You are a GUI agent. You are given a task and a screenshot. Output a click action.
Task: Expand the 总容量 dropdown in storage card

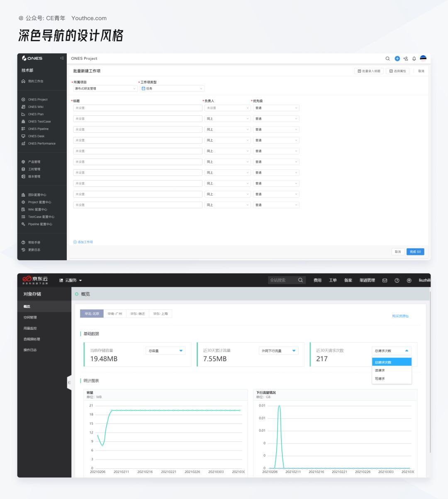[165, 351]
